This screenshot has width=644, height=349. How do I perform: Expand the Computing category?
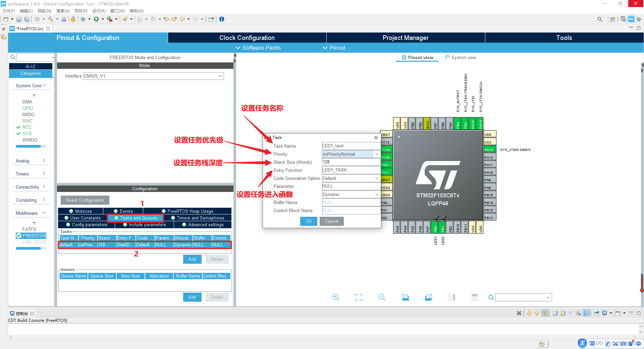point(31,200)
